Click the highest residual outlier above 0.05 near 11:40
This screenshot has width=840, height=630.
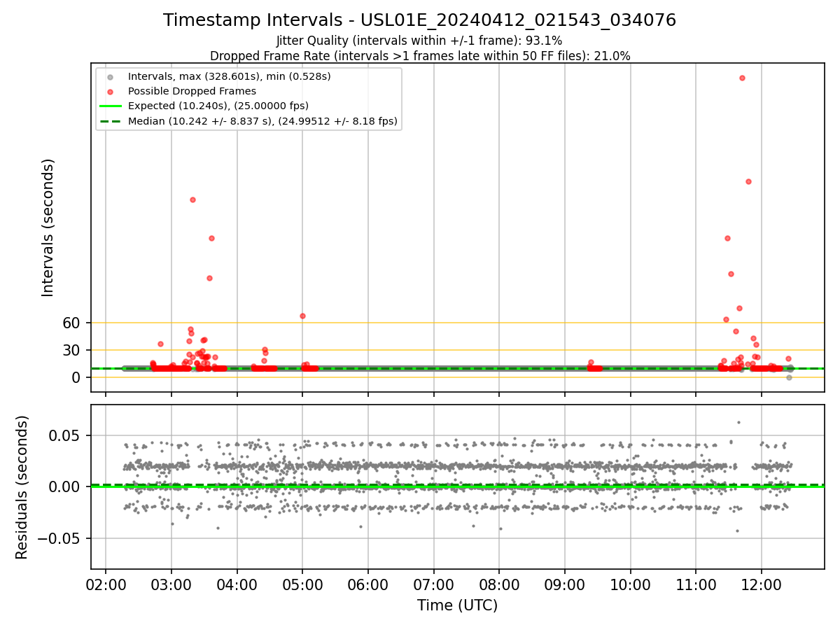(738, 422)
